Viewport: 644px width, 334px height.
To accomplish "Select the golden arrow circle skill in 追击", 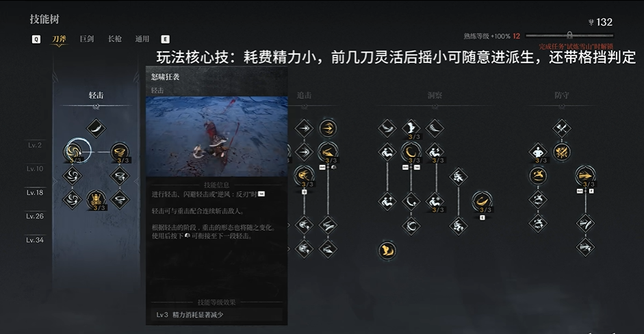I will (328, 128).
